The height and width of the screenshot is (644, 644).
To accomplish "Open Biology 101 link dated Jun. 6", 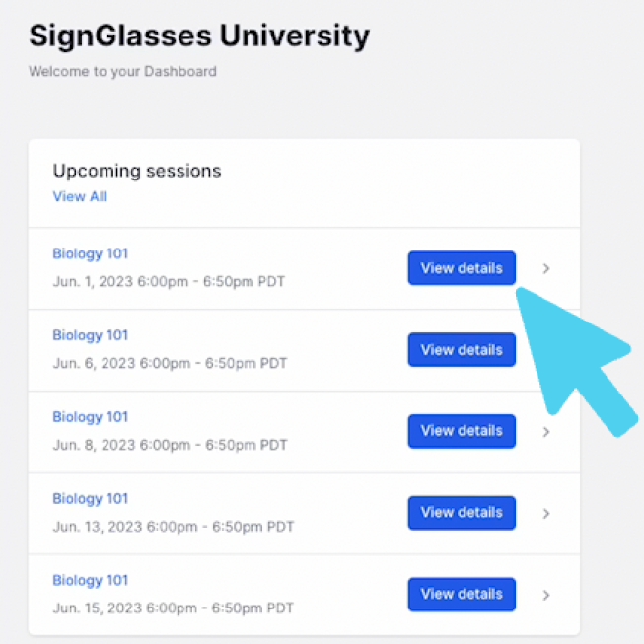I will tap(91, 335).
